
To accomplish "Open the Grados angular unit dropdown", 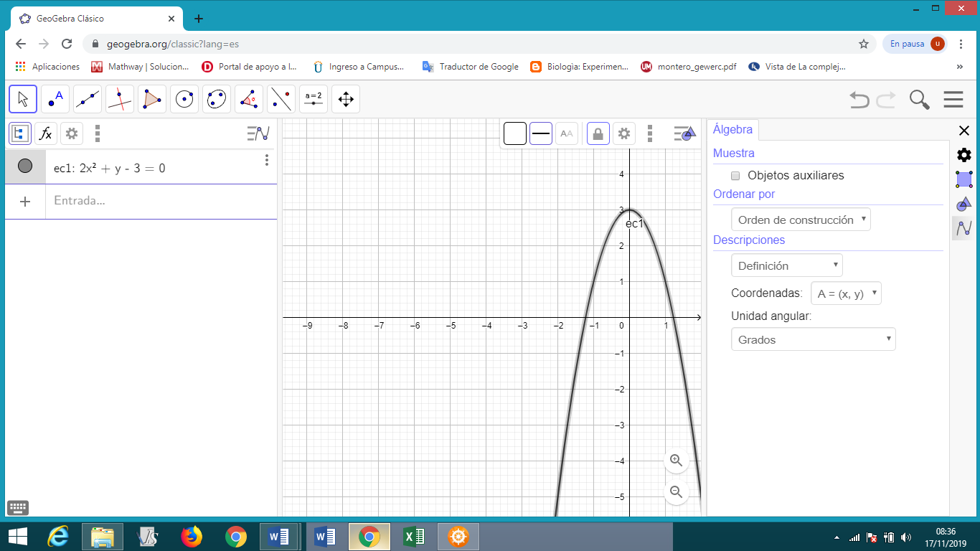I will point(813,339).
